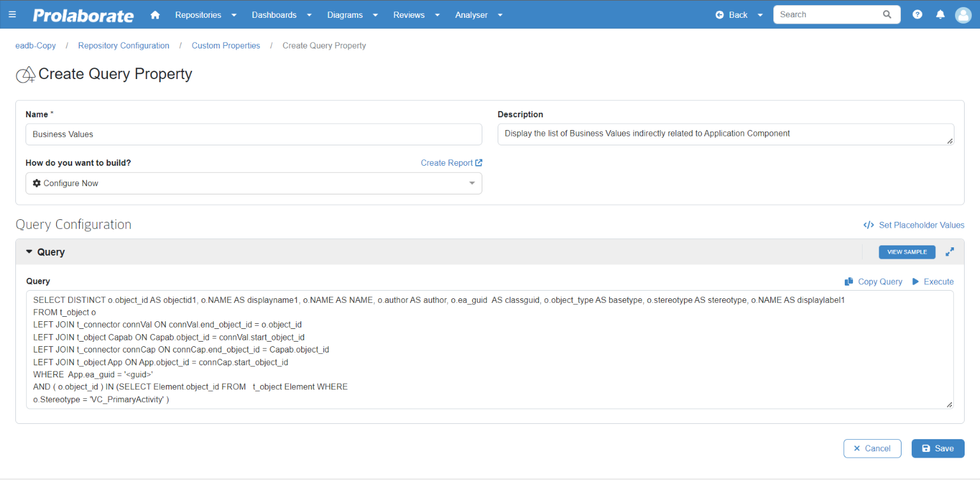Click the search magnifier icon
Viewport: 980px width, 480px height.
click(x=887, y=14)
